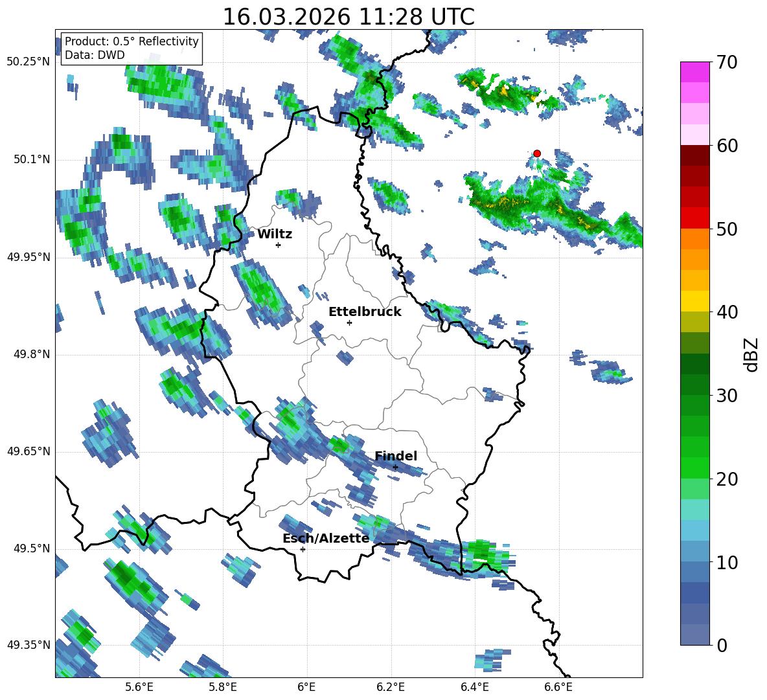
Task: Click the 50.25°N latitude label
Action: click(x=29, y=62)
